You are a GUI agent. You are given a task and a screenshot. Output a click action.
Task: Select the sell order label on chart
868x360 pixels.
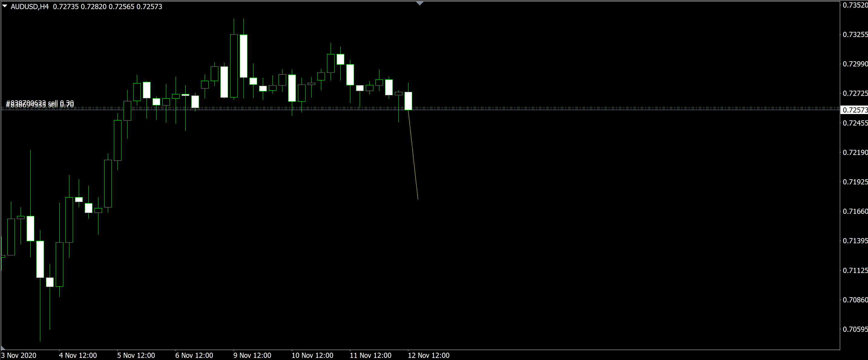[x=40, y=104]
